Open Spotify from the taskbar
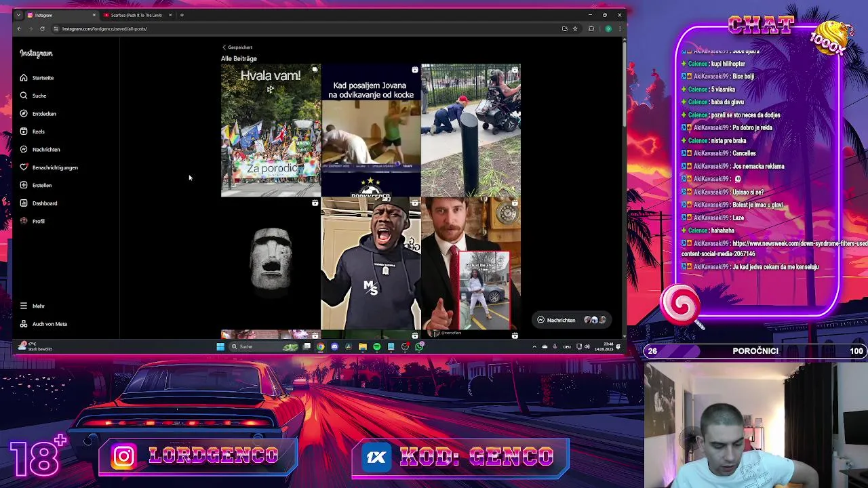The width and height of the screenshot is (868, 488). 377,346
